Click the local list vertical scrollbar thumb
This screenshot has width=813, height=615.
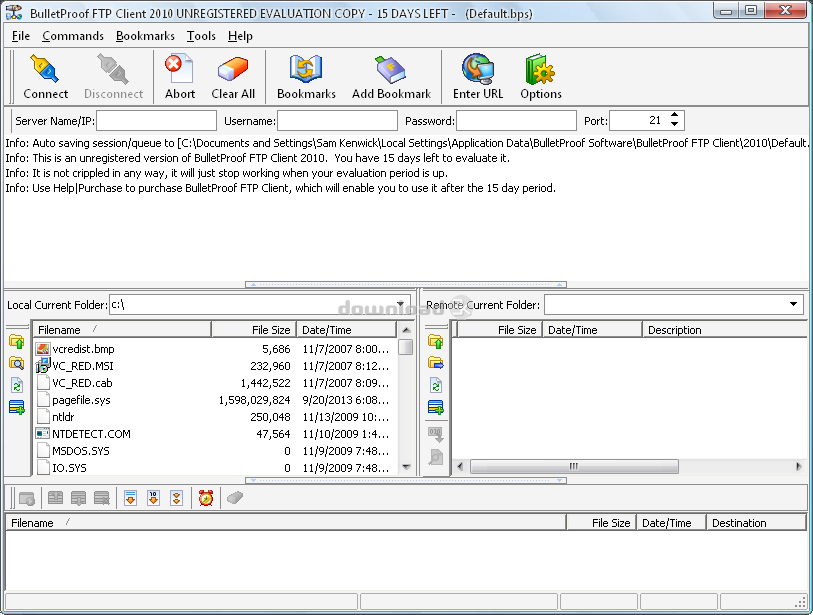point(406,347)
